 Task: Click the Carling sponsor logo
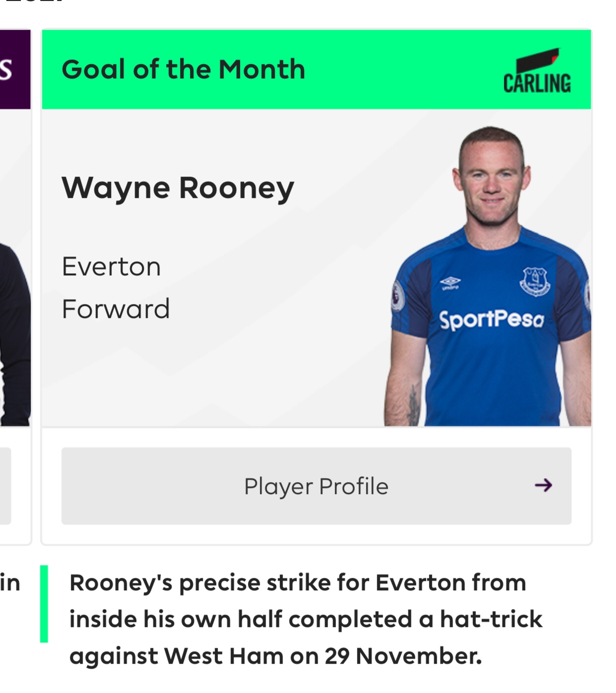click(x=537, y=72)
